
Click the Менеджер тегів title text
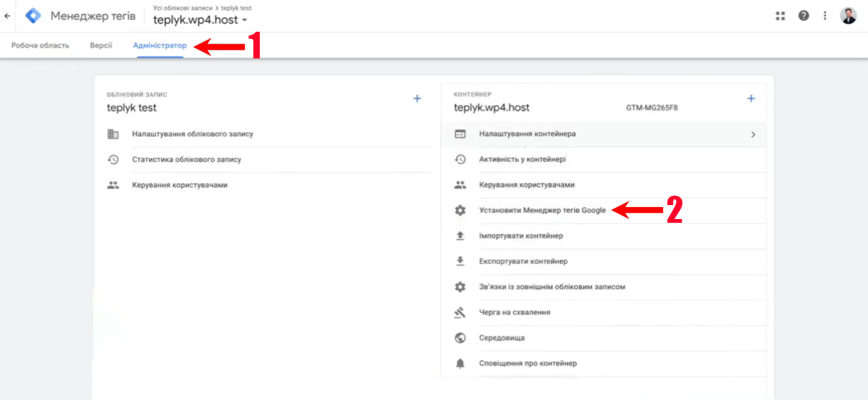pyautogui.click(x=93, y=16)
